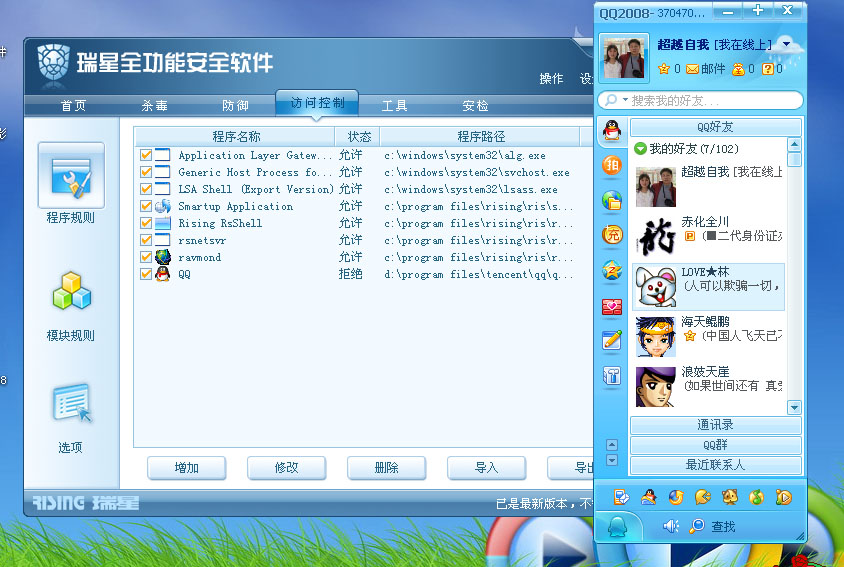Click QQ sidebar scroll up arrow button
This screenshot has height=567, width=844.
click(611, 445)
